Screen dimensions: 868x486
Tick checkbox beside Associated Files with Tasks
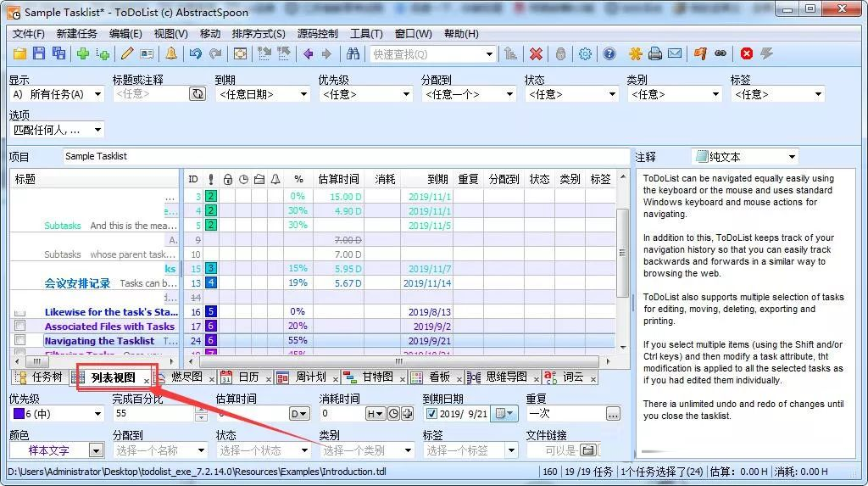20,326
